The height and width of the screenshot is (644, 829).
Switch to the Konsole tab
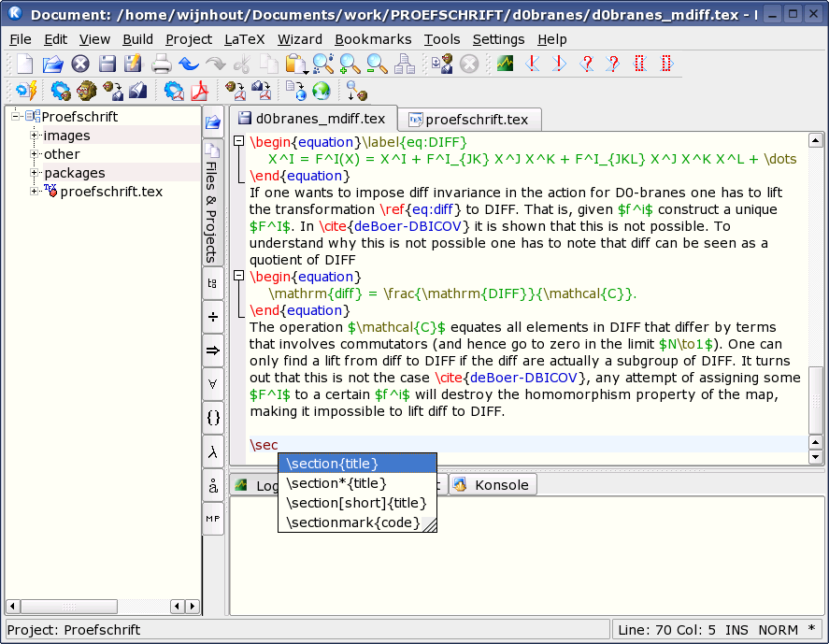click(x=493, y=485)
